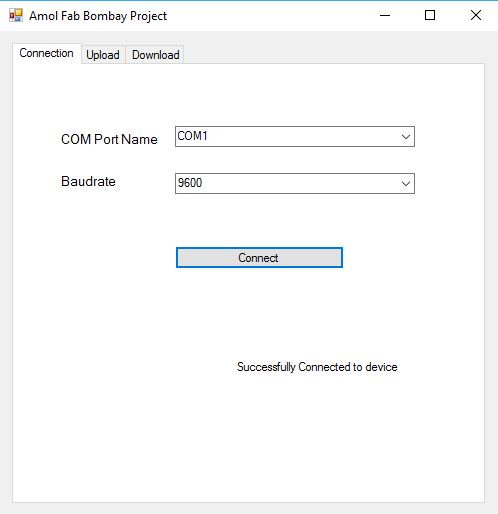Image resolution: width=498 pixels, height=514 pixels.
Task: Maximize the Amol Fab Bombay Project window
Action: [x=430, y=15]
